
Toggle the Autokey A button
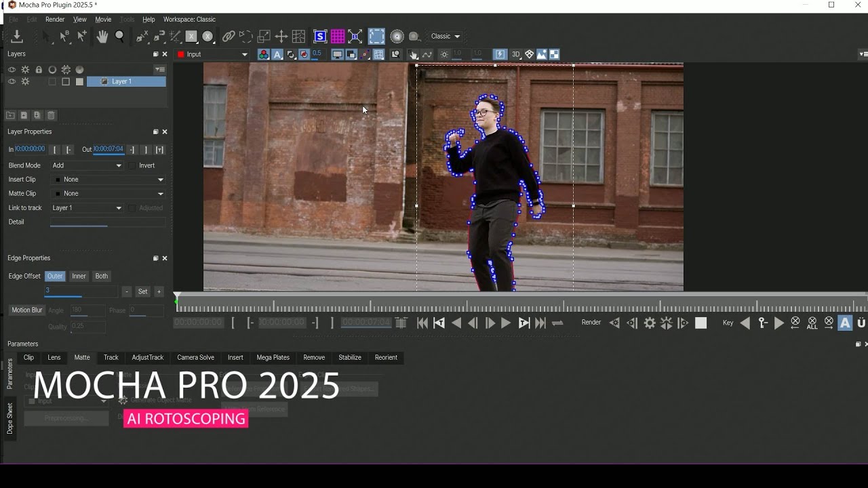point(845,323)
